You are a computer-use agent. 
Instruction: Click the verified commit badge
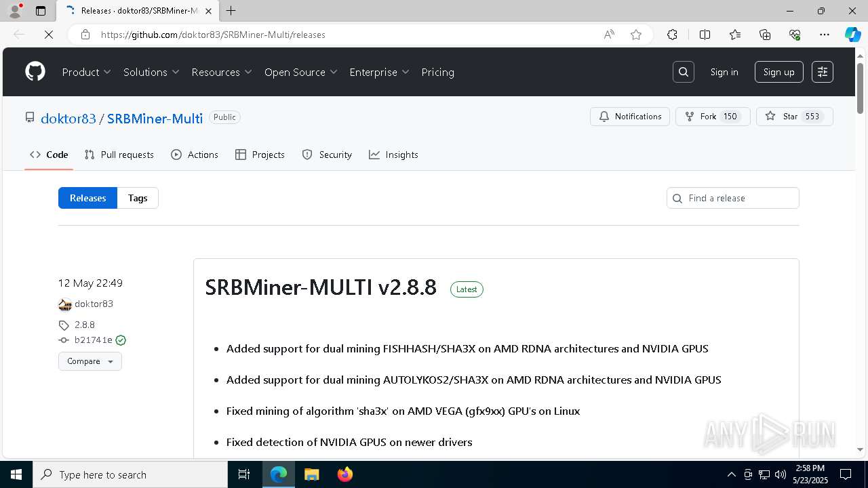tap(121, 340)
